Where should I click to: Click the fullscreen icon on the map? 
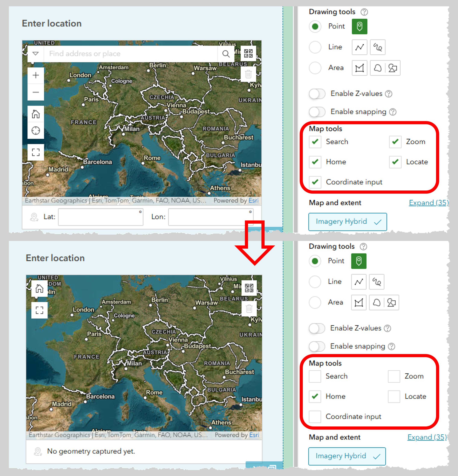pos(36,152)
